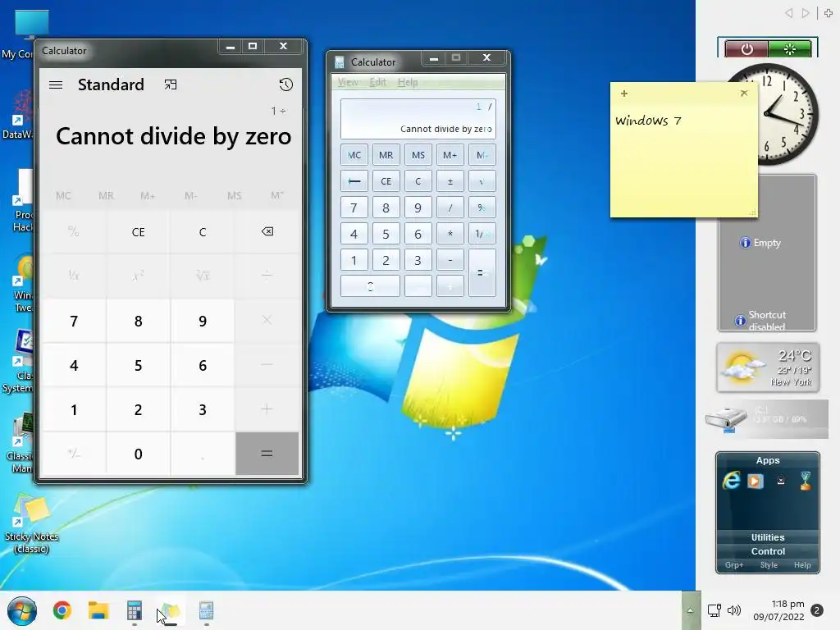
Task: Click the C clear button in modern Calculator
Action: point(203,231)
